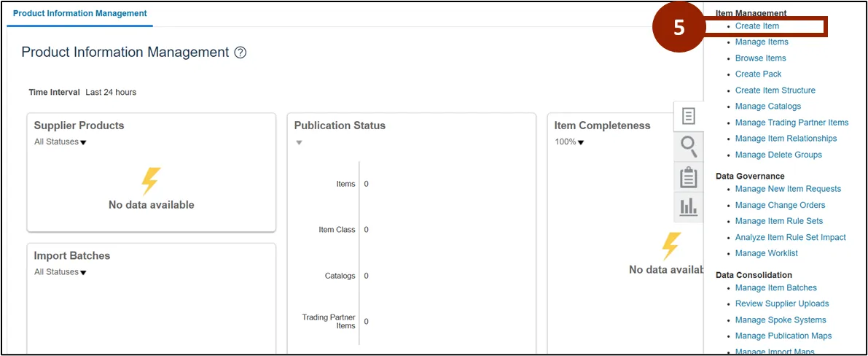The image size is (868, 356).
Task: Click the Create Item link
Action: coord(757,26)
